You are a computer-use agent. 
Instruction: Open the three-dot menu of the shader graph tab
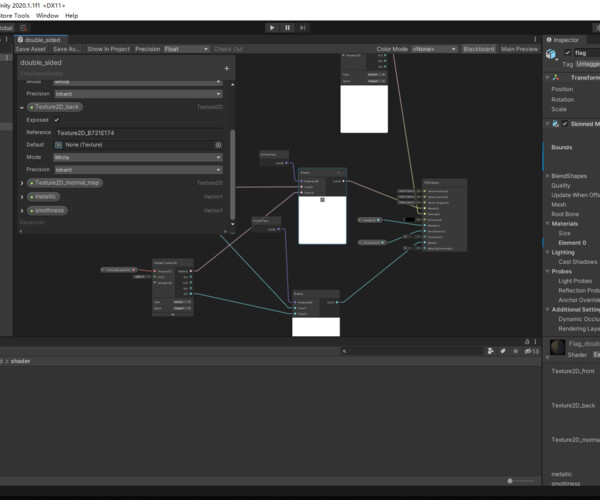(x=535, y=39)
